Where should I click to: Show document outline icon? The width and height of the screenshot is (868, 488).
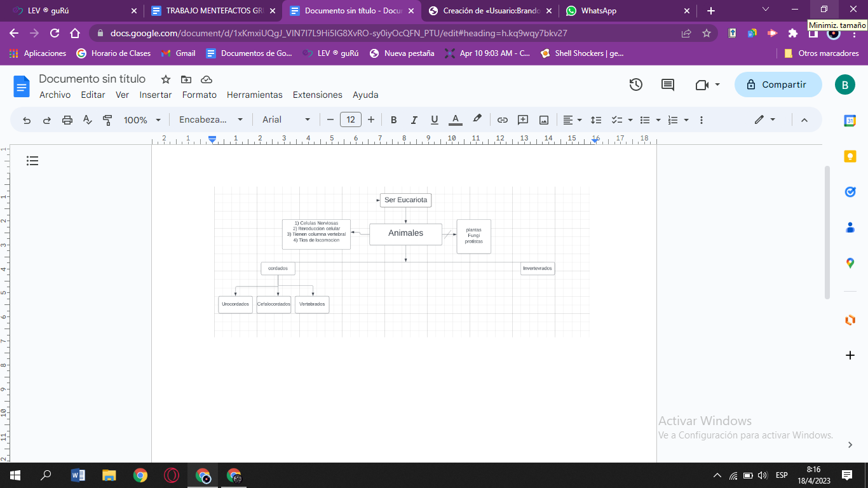click(x=32, y=161)
